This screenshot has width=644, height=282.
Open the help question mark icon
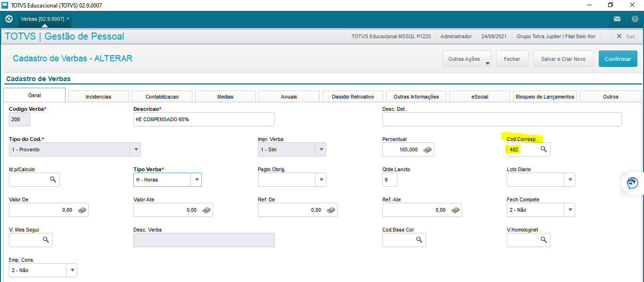635,19
